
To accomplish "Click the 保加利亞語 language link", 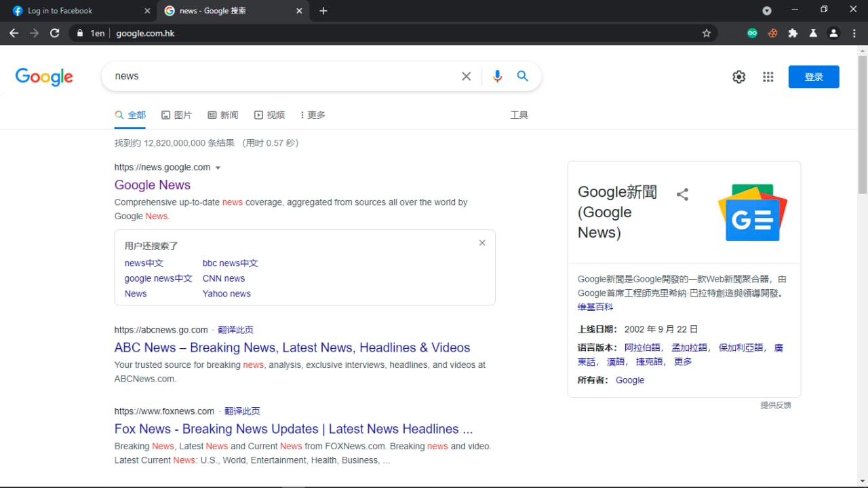I will (x=741, y=348).
